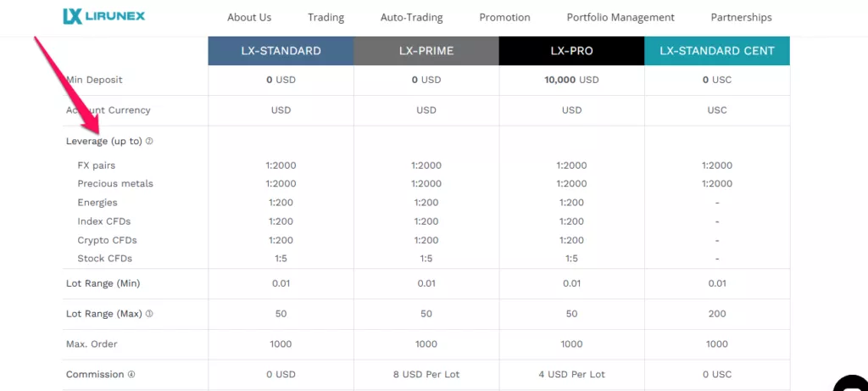Click 4 USD Per Lot commission
The height and width of the screenshot is (391, 868).
click(572, 374)
